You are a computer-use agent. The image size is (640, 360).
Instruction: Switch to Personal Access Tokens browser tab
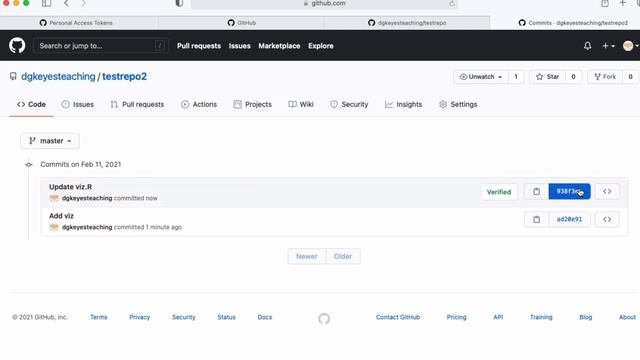coord(79,23)
